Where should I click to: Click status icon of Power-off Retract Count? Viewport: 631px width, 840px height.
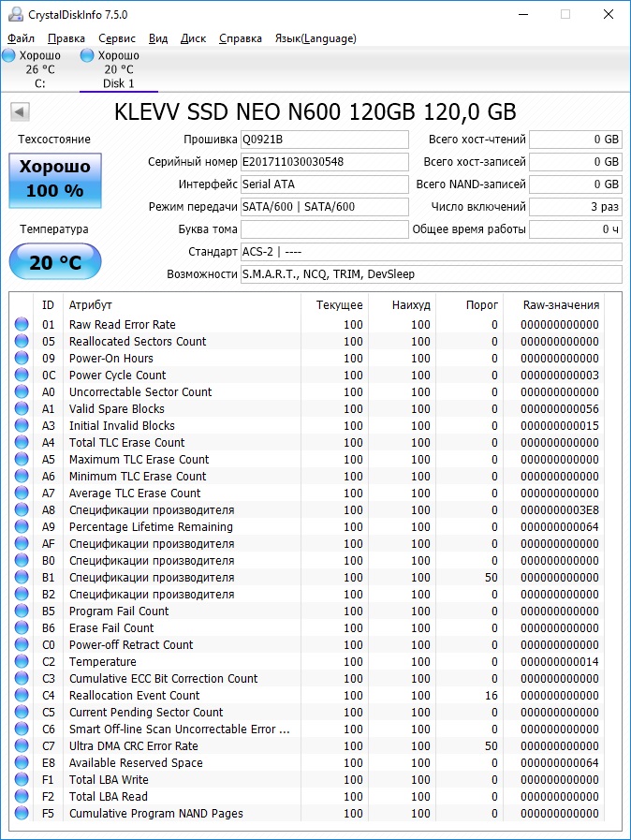pyautogui.click(x=22, y=644)
